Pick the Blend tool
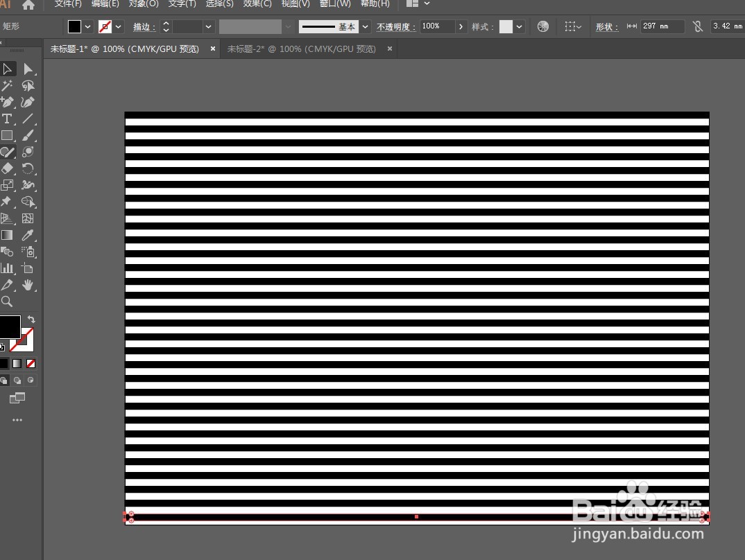 tap(7, 252)
